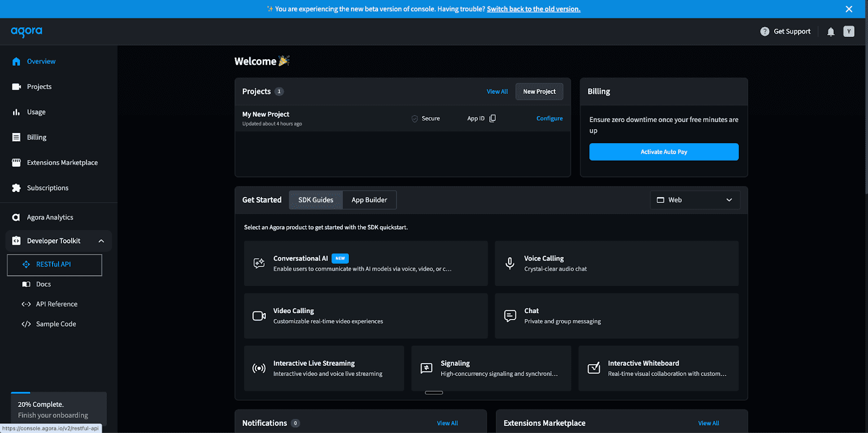Click the Agora logo
The image size is (868, 433).
click(27, 31)
